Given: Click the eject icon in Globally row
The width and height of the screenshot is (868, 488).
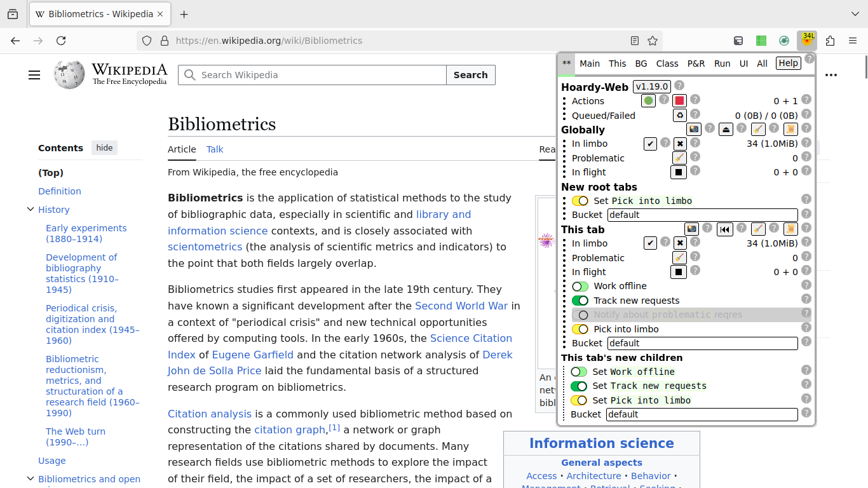Looking at the screenshot, I should tap(726, 129).
